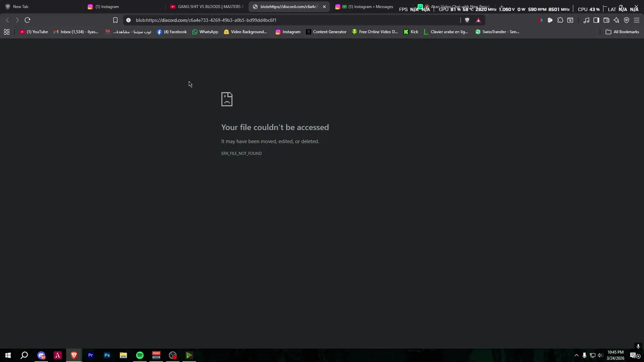
Task: Open the Windows Start menu
Action: [x=8, y=355]
